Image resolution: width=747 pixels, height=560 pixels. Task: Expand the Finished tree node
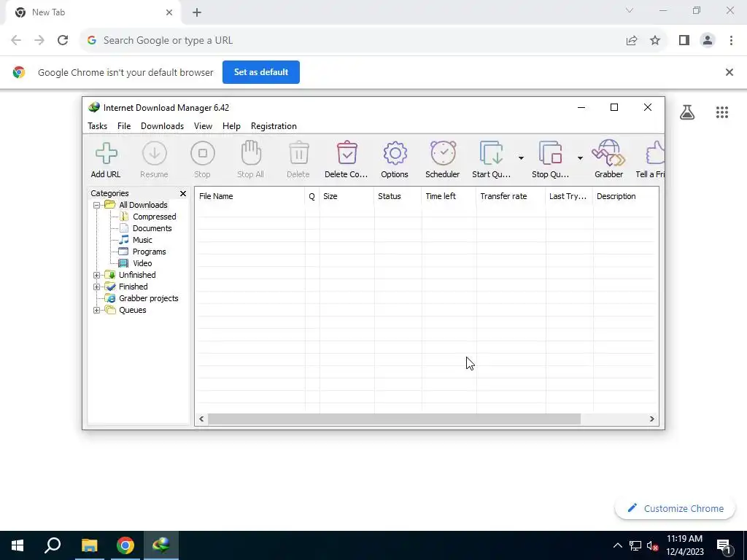[97, 287]
